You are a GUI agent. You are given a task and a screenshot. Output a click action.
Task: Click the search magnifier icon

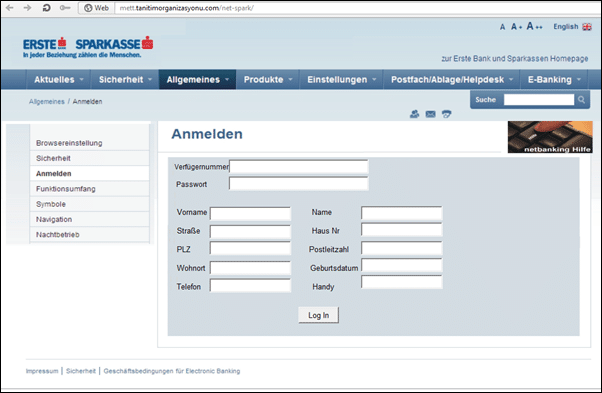point(581,100)
